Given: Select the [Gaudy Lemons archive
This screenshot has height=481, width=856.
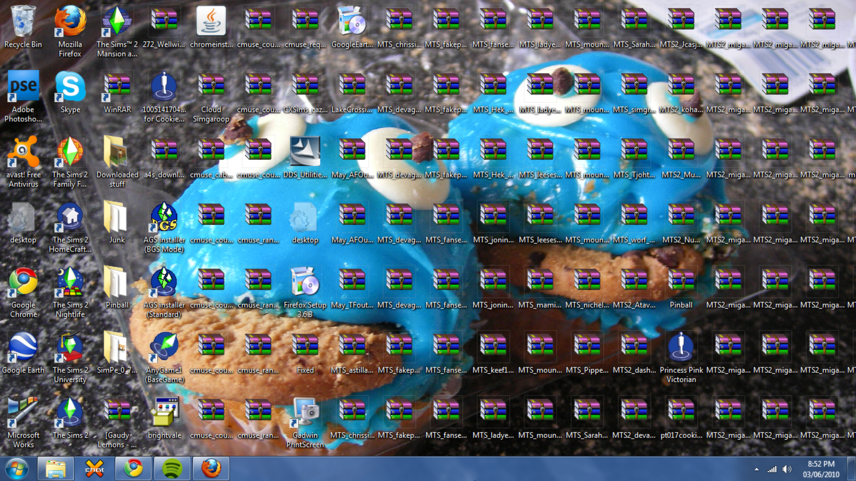Looking at the screenshot, I should pyautogui.click(x=117, y=422).
